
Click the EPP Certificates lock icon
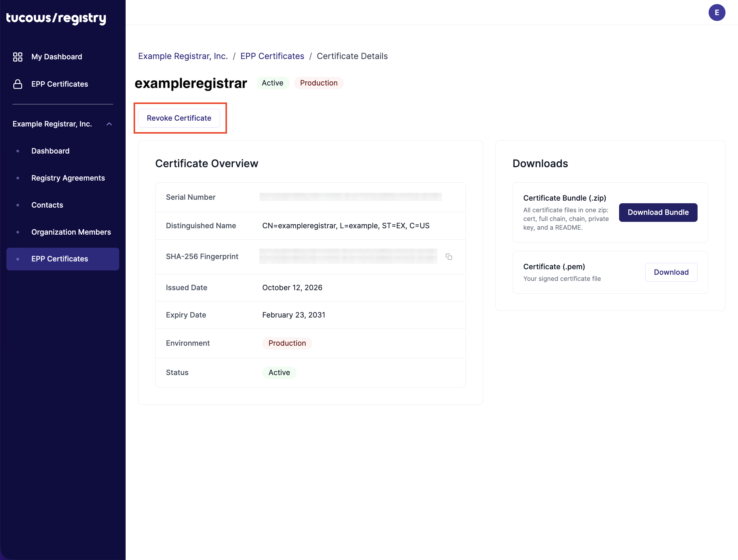click(x=18, y=84)
